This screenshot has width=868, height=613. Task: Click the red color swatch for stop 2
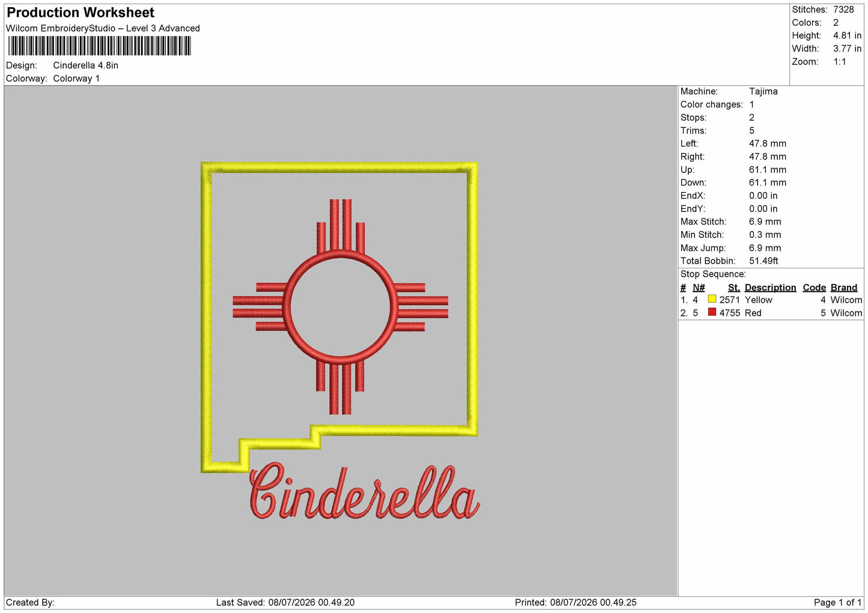pos(712,312)
